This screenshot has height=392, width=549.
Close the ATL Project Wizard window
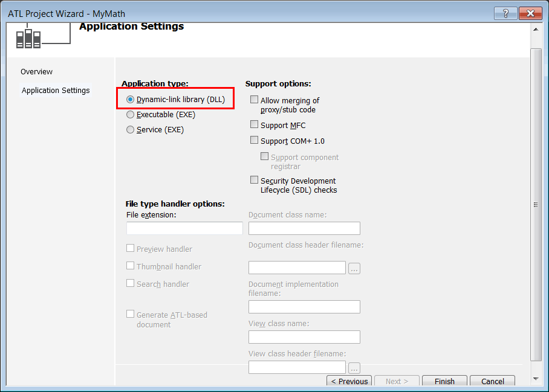(530, 13)
